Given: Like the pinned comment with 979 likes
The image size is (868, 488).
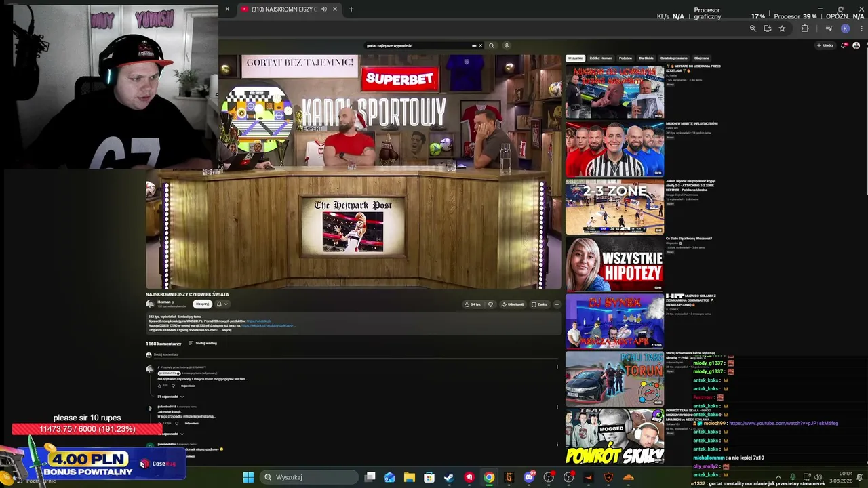Looking at the screenshot, I should pyautogui.click(x=160, y=386).
